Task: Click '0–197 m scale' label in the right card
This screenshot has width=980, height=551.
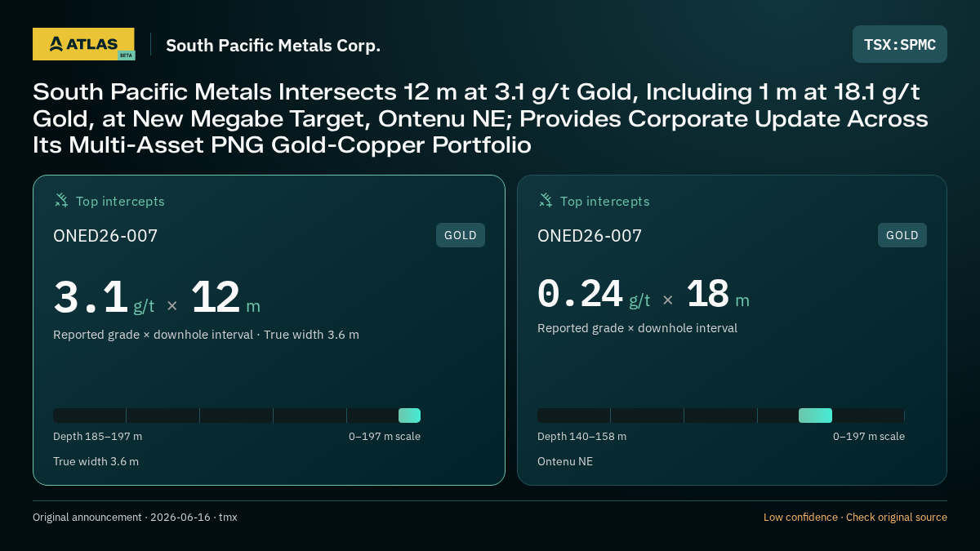Action: [869, 437]
